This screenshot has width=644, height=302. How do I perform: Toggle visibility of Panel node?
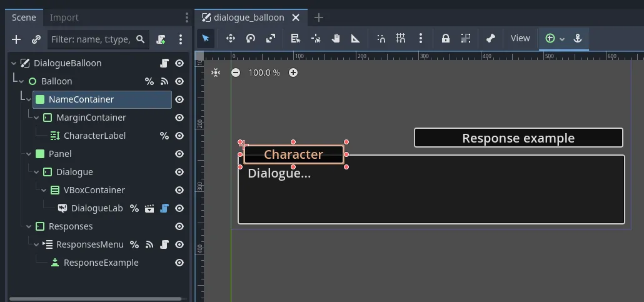tap(179, 154)
